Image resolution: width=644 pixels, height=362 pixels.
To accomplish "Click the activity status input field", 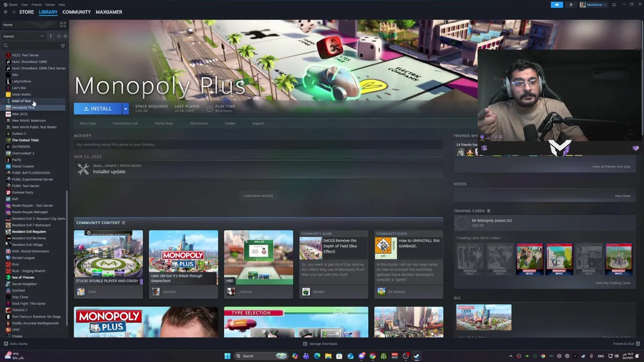I will pos(258,145).
